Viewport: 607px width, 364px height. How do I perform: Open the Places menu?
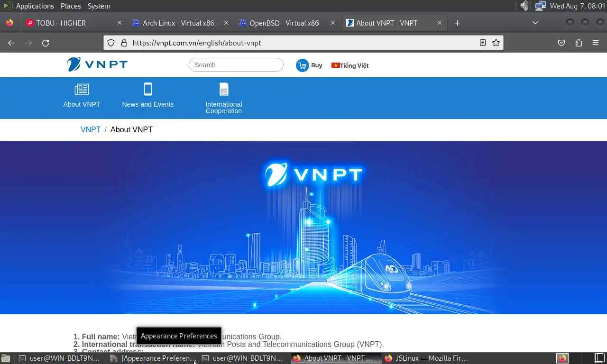pyautogui.click(x=71, y=6)
